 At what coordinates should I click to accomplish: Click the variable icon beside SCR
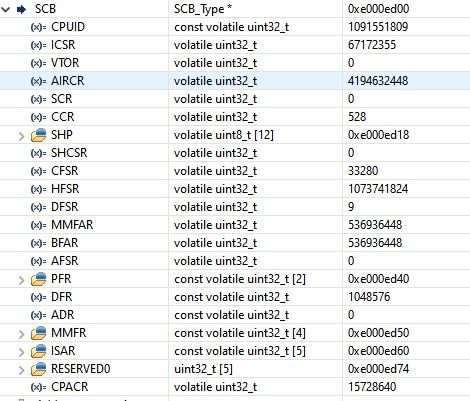point(38,99)
